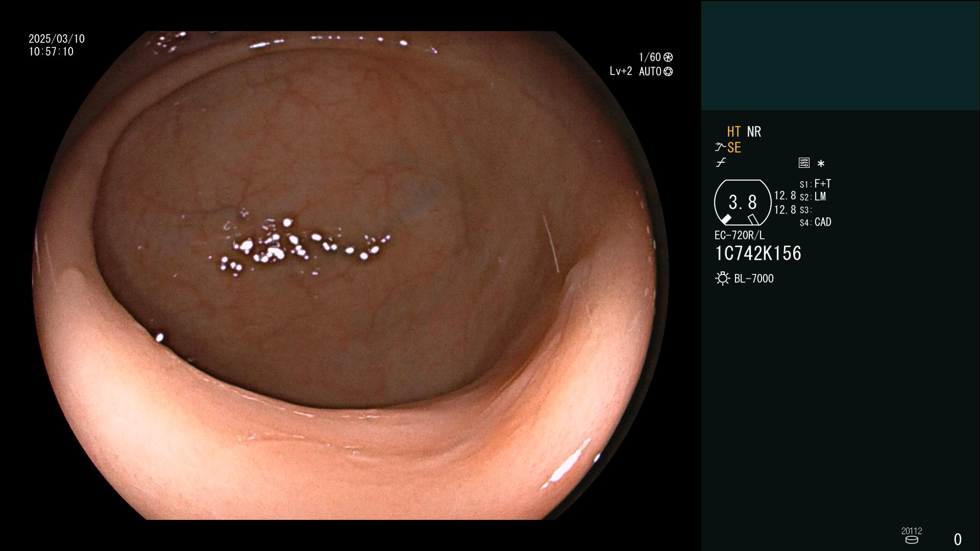The width and height of the screenshot is (980, 551).
Task: Click the S2: LM switch assignment
Action: [x=813, y=197]
